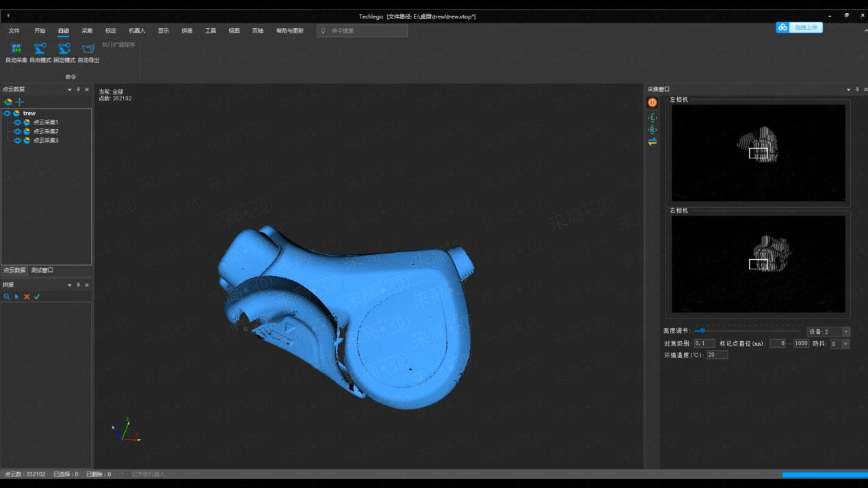Select the 自由模式 free mode robot icon
The height and width of the screenshot is (488, 868).
point(40,49)
